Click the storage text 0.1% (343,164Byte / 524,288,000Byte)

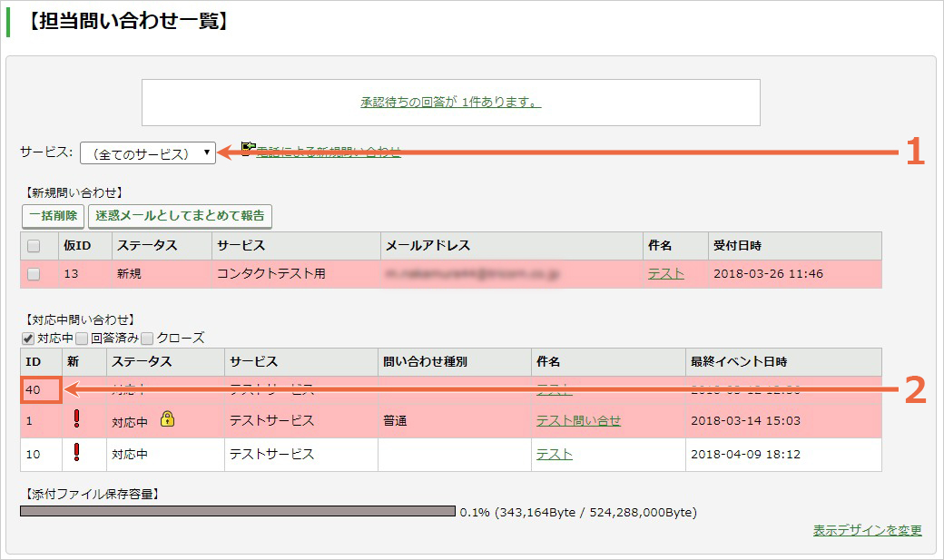[578, 513]
